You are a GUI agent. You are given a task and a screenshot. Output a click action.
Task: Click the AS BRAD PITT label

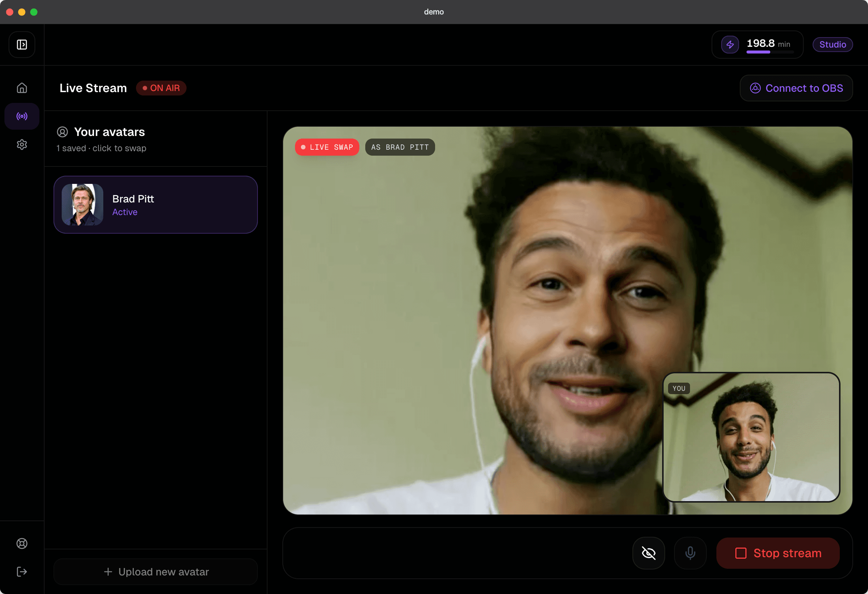[400, 147]
